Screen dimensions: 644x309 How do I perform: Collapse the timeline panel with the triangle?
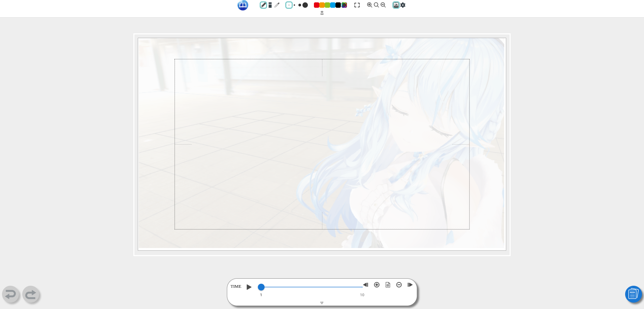point(322,303)
